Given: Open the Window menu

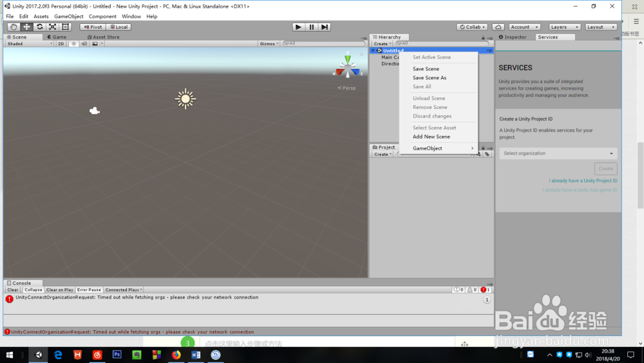Looking at the screenshot, I should coord(131,17).
